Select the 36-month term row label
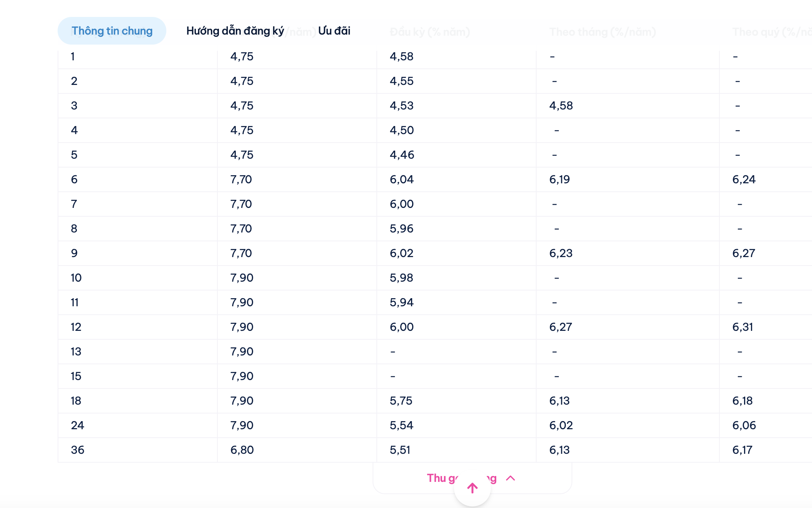The image size is (812, 508). [78, 450]
